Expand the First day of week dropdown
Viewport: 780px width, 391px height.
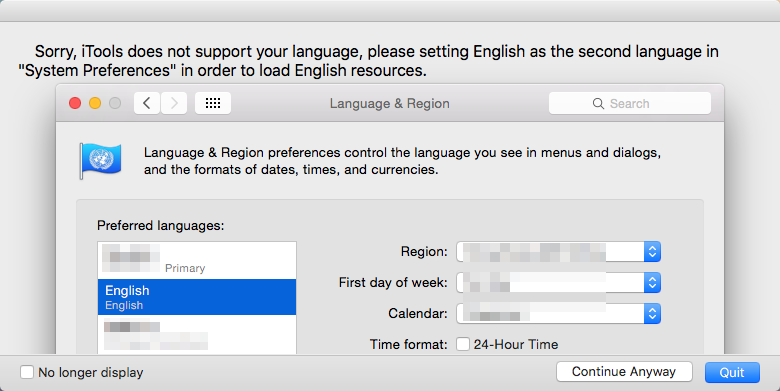point(559,283)
